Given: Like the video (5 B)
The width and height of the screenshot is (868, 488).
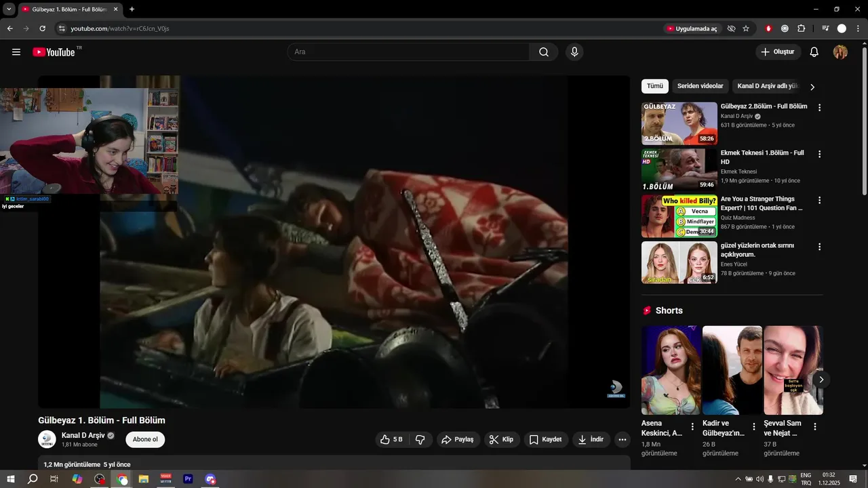Looking at the screenshot, I should [392, 439].
